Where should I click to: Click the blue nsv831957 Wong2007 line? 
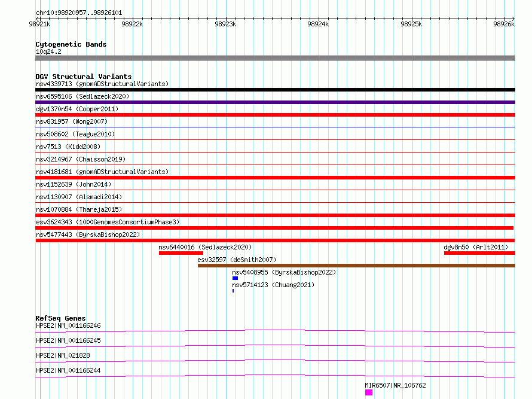click(x=275, y=127)
